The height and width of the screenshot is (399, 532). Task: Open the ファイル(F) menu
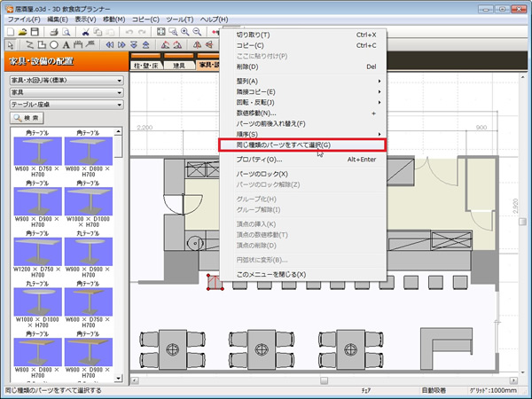pos(23,19)
